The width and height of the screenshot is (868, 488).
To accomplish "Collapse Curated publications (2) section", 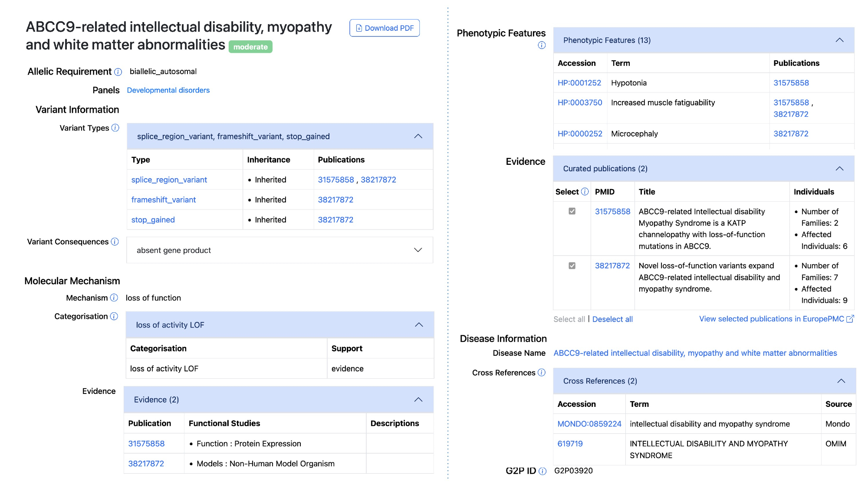I will pyautogui.click(x=839, y=168).
